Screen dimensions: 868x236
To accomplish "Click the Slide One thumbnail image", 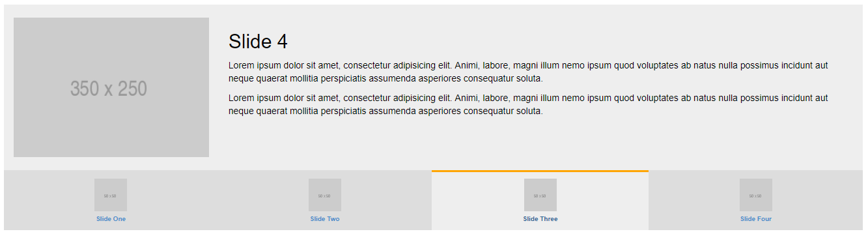I will (x=111, y=195).
